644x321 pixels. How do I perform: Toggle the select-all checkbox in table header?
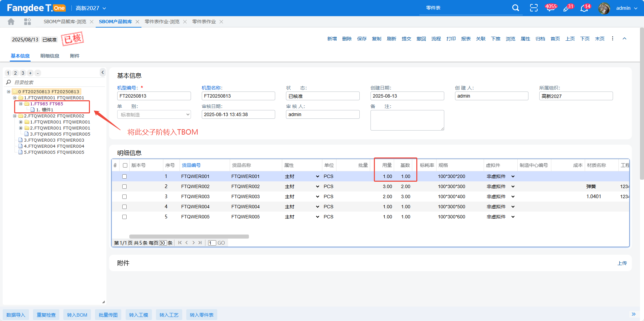[125, 166]
